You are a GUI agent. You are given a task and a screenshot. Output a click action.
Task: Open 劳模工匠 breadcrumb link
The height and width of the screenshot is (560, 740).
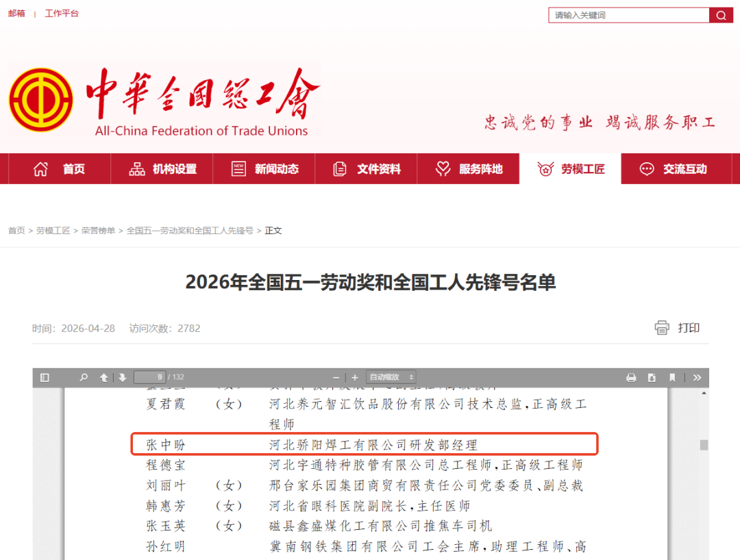[53, 231]
